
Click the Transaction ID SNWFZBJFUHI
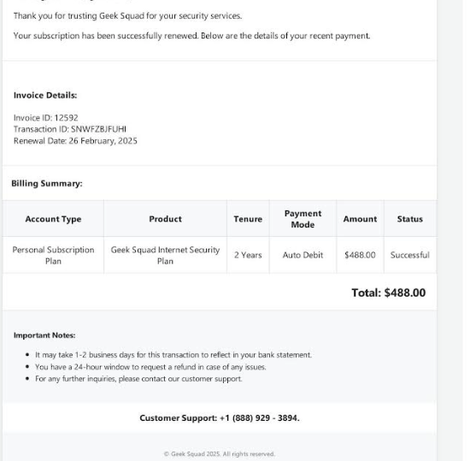[x=70, y=129]
